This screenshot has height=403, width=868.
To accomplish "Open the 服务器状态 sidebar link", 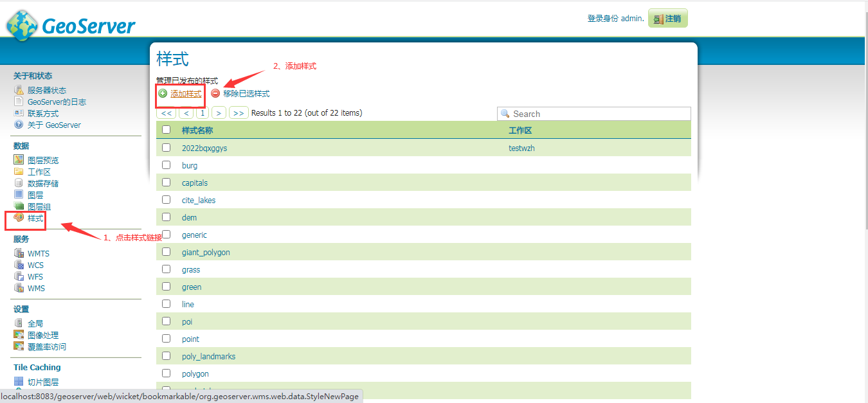I will tap(47, 91).
